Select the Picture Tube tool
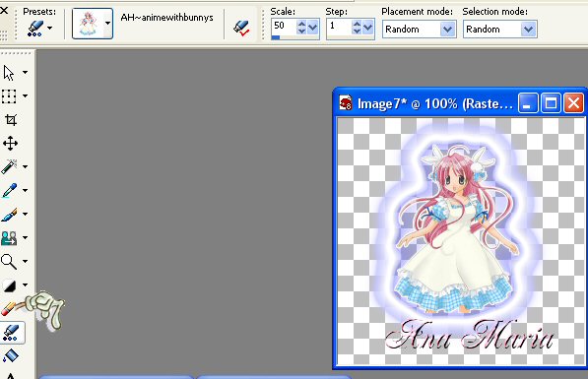The image size is (588, 379). 10,333
